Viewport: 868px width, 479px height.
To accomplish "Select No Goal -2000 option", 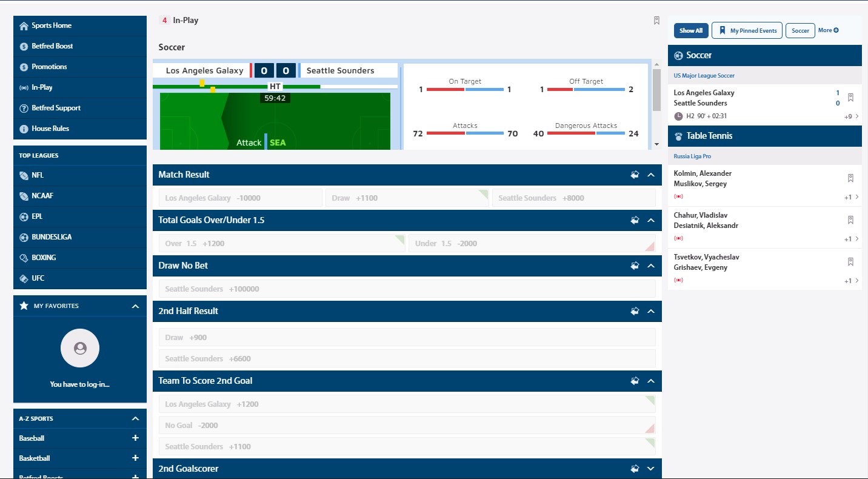I will (407, 426).
